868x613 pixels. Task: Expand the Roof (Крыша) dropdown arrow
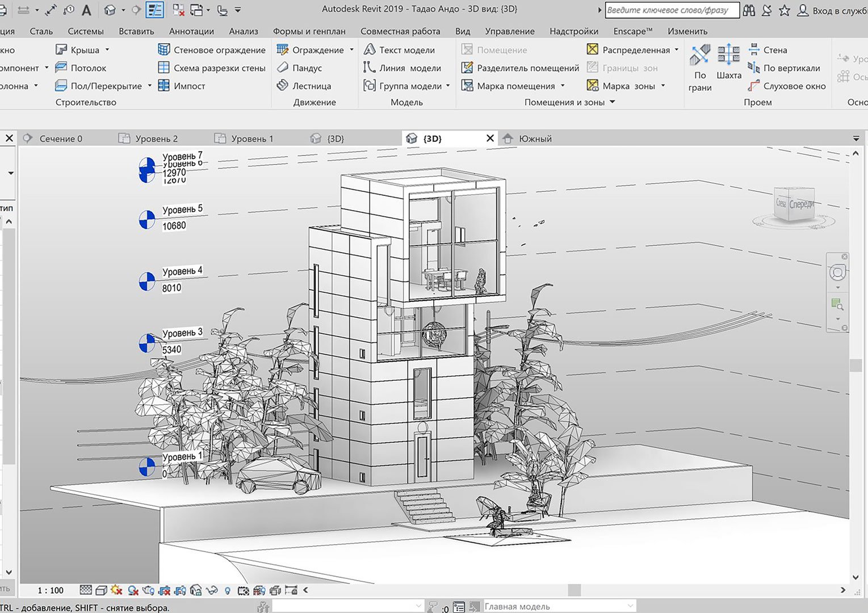107,50
